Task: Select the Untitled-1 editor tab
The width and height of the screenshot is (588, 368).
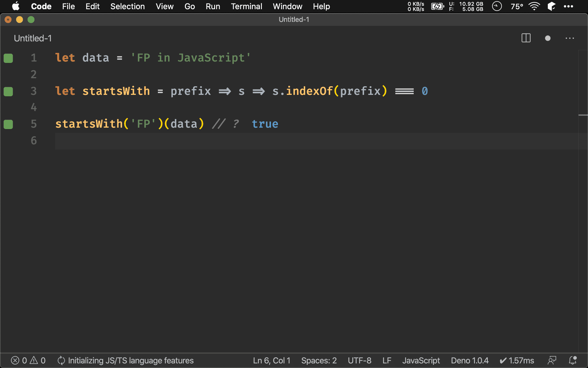Action: 33,38
